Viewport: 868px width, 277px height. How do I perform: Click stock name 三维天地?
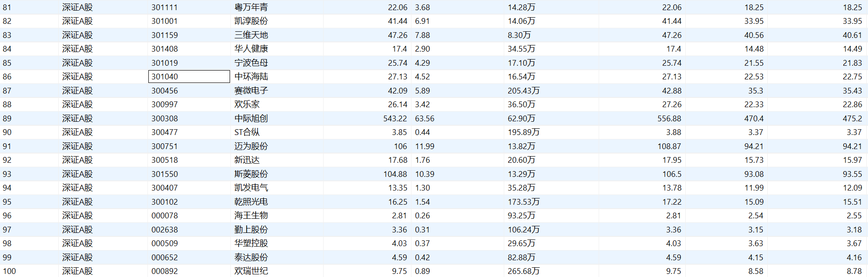[x=251, y=35]
